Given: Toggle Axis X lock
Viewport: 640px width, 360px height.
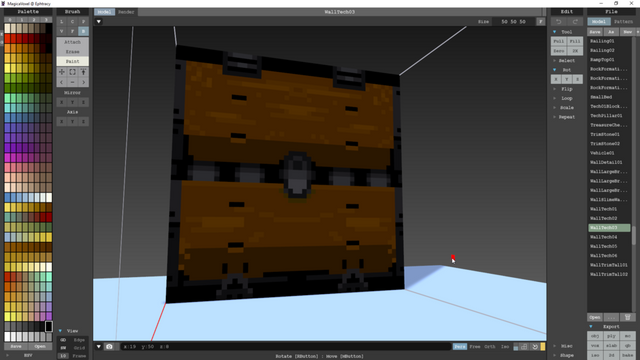Looking at the screenshot, I should pyautogui.click(x=62, y=122).
